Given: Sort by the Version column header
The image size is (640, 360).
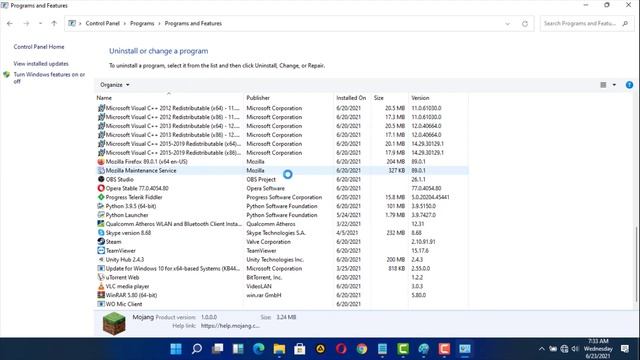Looking at the screenshot, I should pyautogui.click(x=438, y=98).
